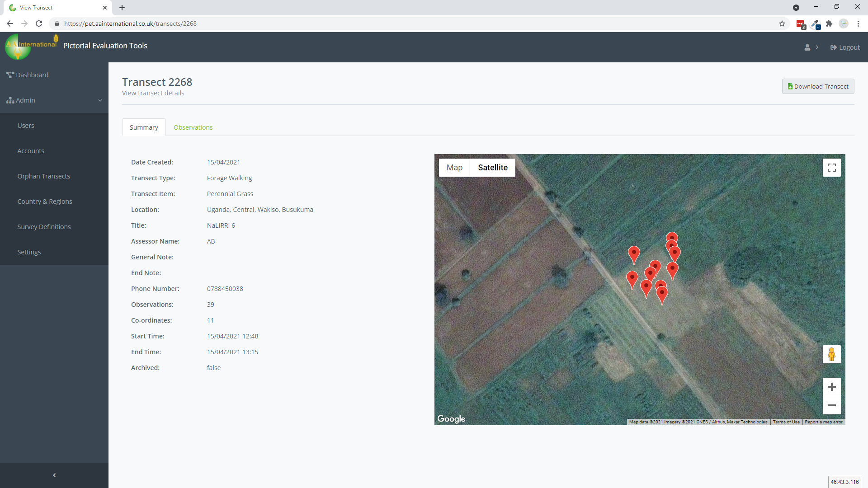This screenshot has height=488, width=868.
Task: Open Orphan Transects in sidebar
Action: click(43, 176)
